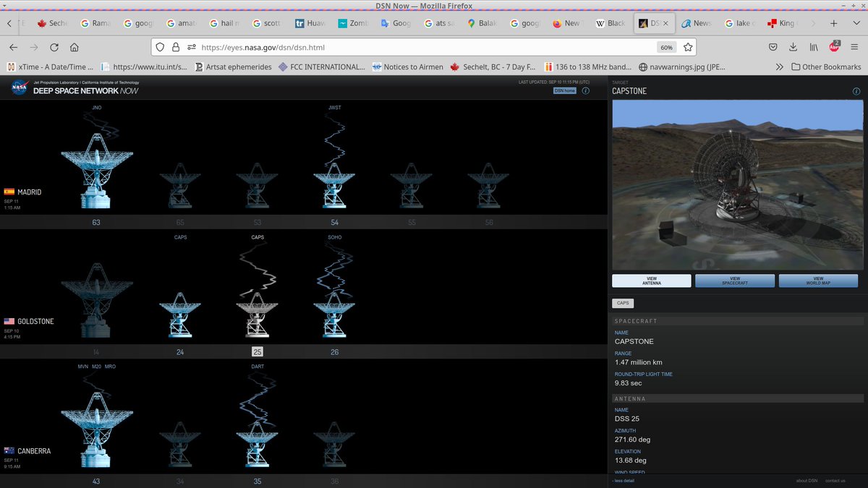The height and width of the screenshot is (488, 868).
Task: Bookmark this page with the star icon
Action: click(688, 47)
